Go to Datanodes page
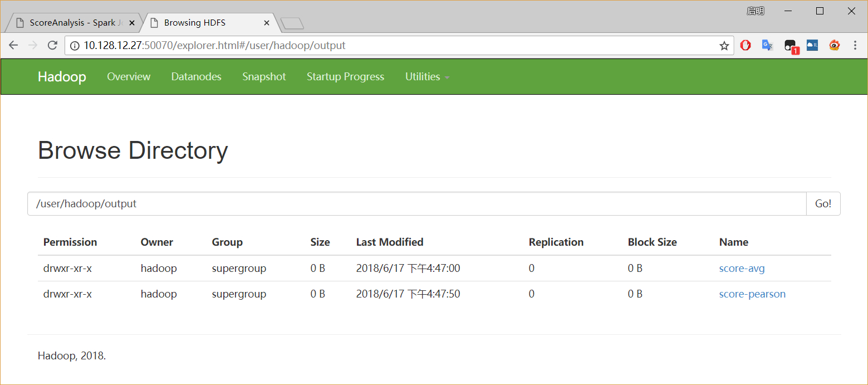 196,76
